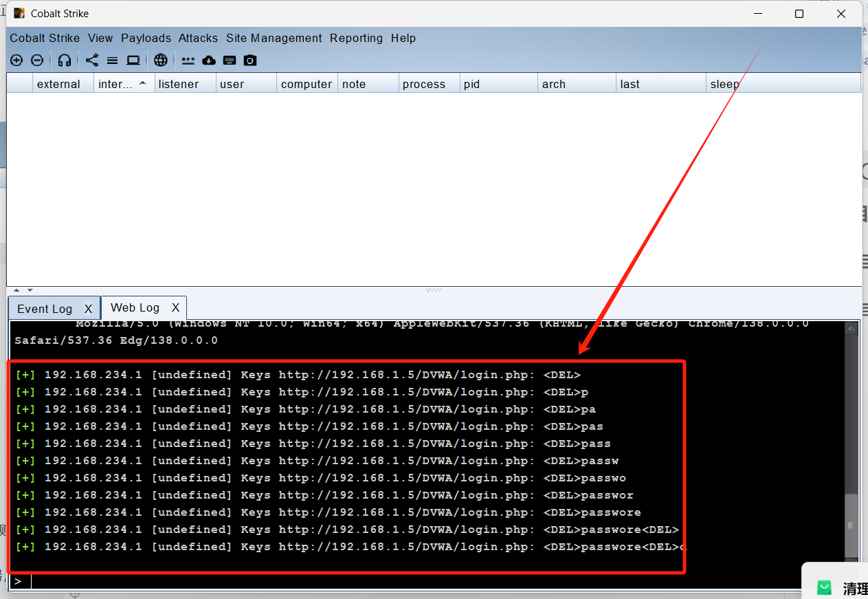Switch to Pivot Graph view icon
The image size is (868, 599).
92,61
